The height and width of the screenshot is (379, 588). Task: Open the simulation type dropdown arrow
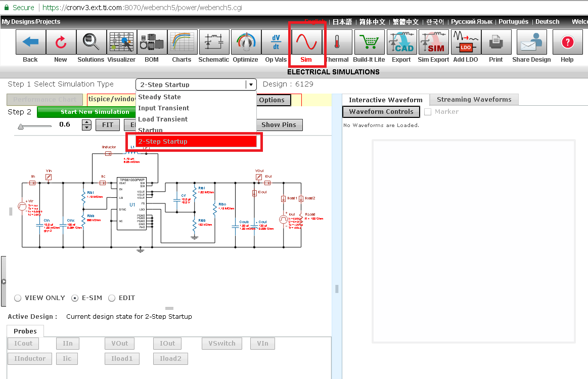pos(251,85)
